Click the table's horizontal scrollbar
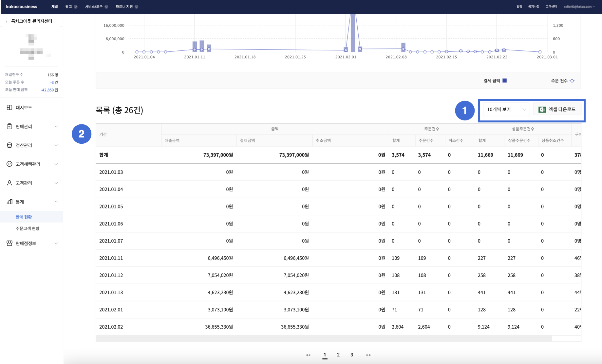Image resolution: width=602 pixels, height=364 pixels. (324, 338)
